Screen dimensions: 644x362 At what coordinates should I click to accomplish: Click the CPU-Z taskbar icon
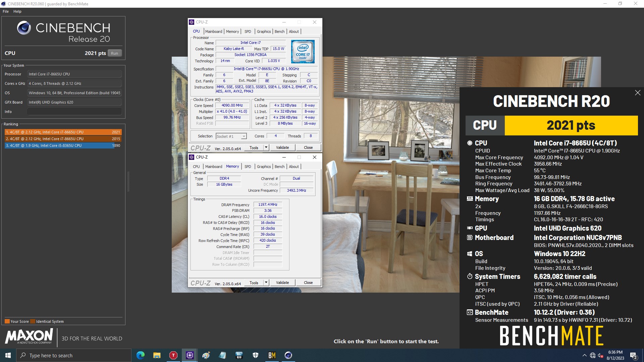tap(190, 355)
